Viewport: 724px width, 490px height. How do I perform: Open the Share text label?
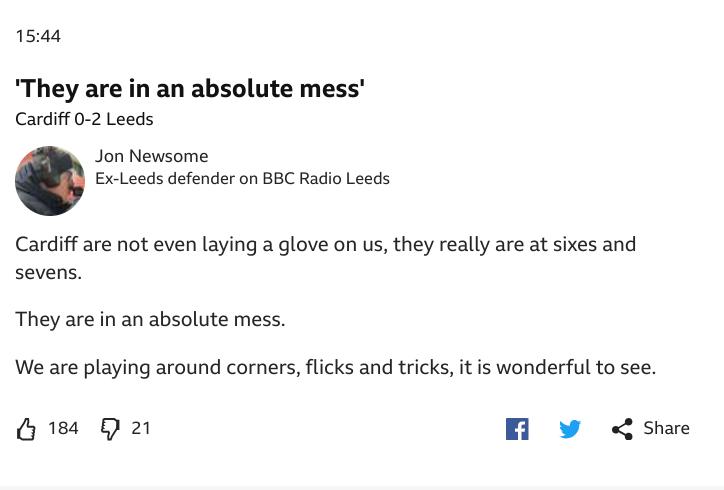[x=666, y=428]
